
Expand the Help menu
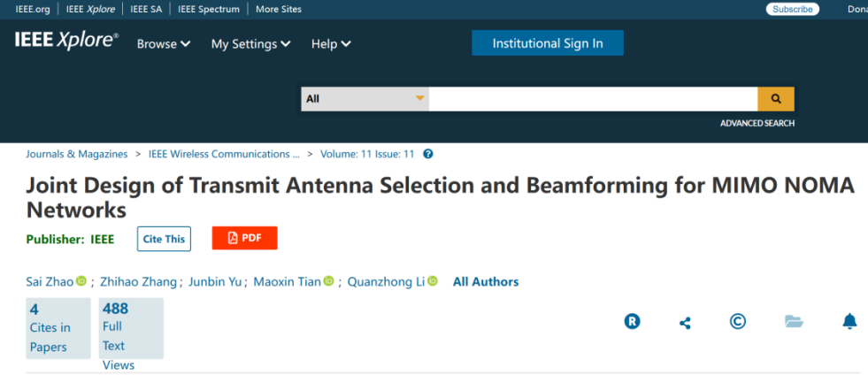(x=331, y=44)
